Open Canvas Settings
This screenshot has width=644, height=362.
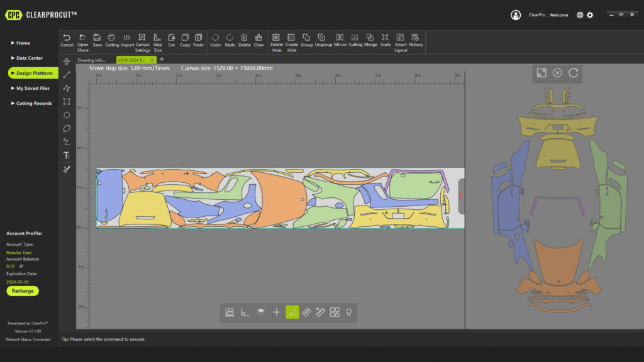click(x=142, y=43)
